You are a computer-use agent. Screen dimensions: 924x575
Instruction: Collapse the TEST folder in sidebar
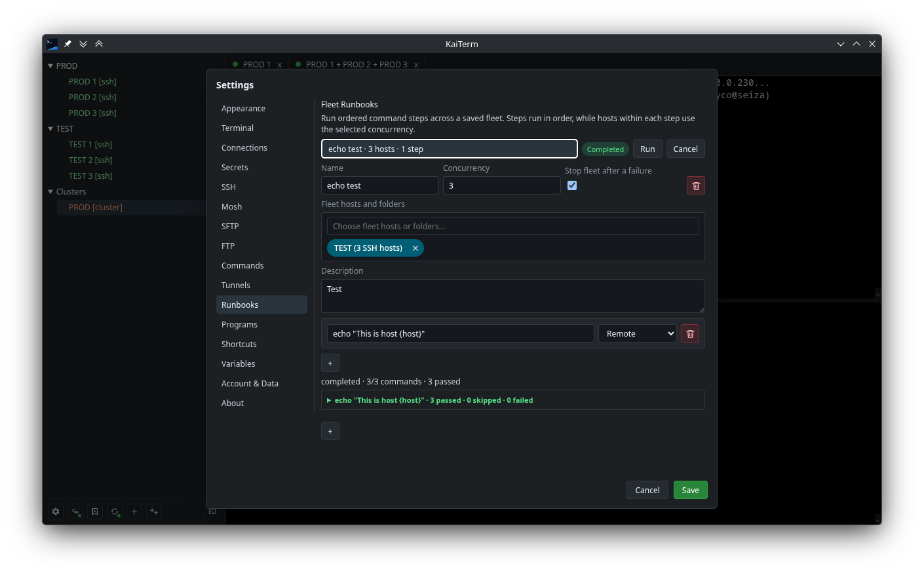[50, 129]
